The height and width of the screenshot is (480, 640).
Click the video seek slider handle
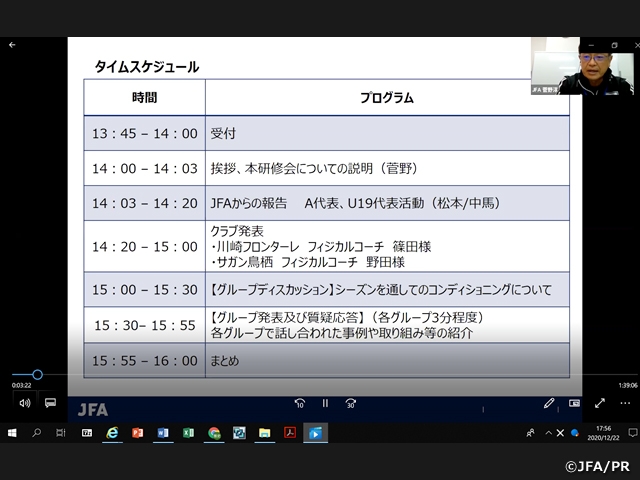38,374
